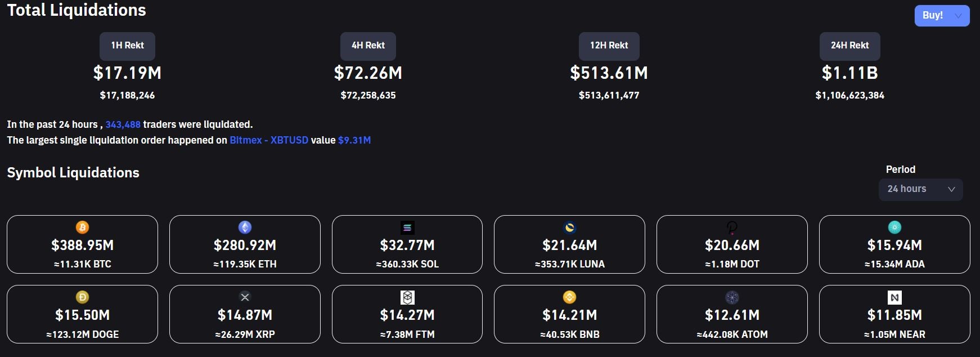This screenshot has height=357, width=980.
Task: Click the Polkadot DOT icon
Action: click(732, 227)
